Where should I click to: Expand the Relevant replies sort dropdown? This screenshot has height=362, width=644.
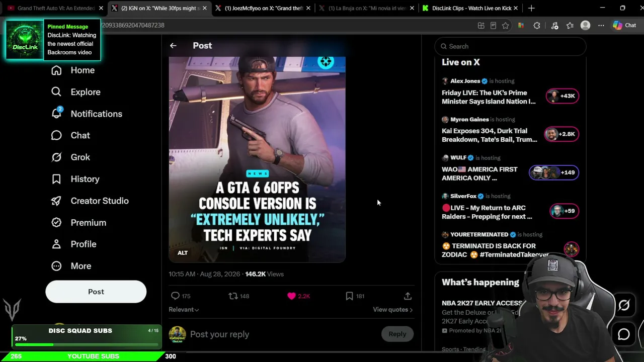tap(184, 310)
